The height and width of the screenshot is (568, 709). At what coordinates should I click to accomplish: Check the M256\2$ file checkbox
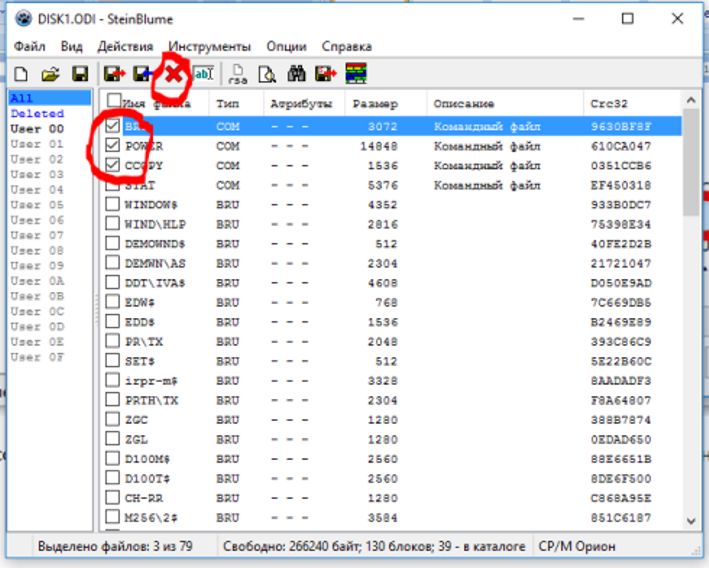(112, 517)
